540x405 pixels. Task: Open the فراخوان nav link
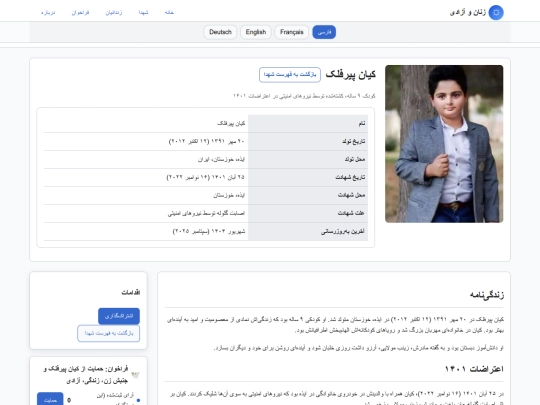tap(81, 13)
